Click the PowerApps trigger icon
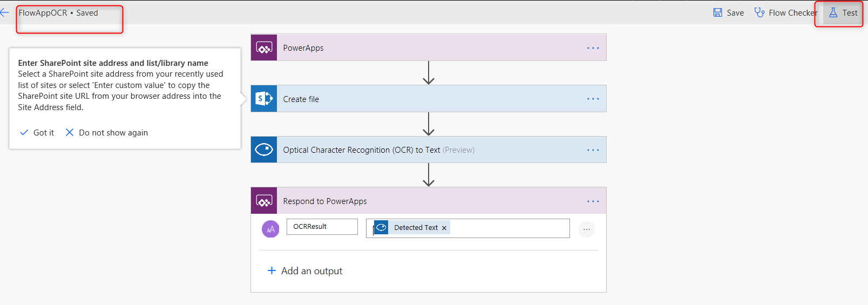This screenshot has height=305, width=868. pyautogui.click(x=264, y=48)
